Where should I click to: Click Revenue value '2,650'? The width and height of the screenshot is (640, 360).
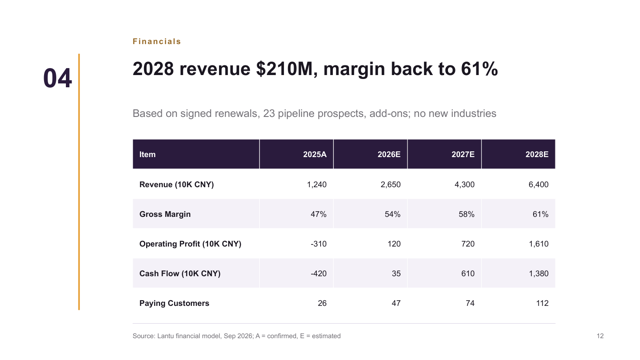(391, 184)
